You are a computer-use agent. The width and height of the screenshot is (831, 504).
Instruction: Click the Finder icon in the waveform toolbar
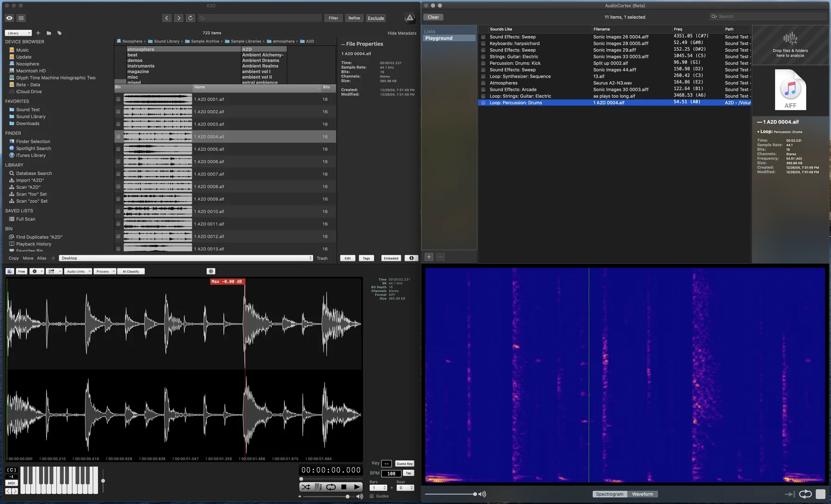tap(10, 271)
